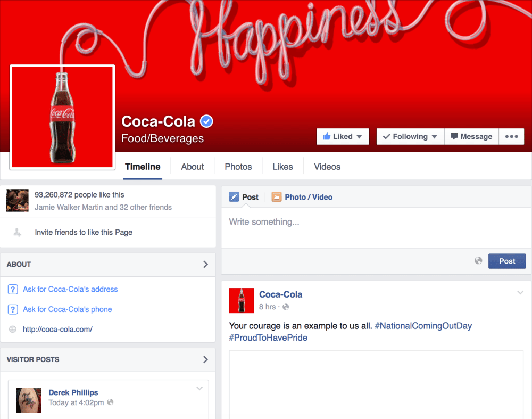Expand the VISITOR POSTS section arrow

click(x=205, y=359)
